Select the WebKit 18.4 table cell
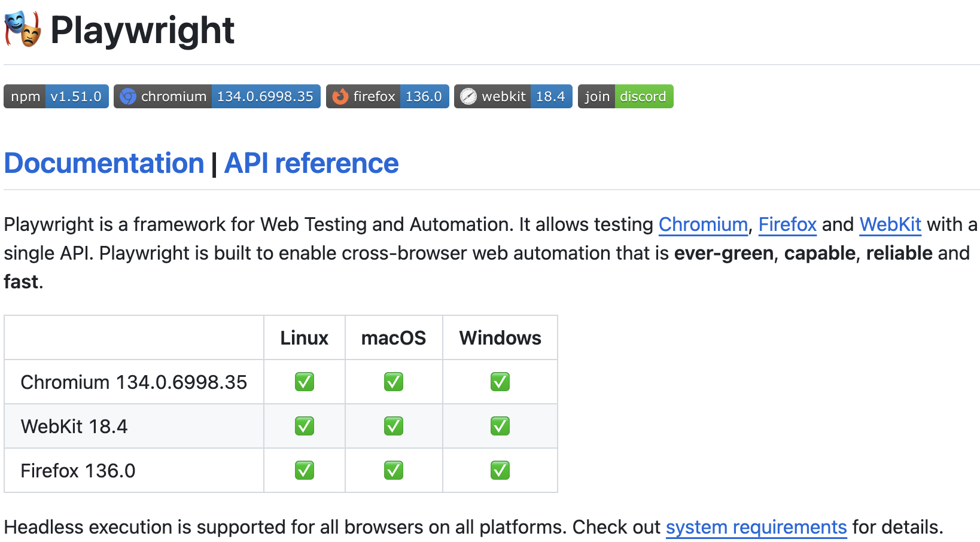This screenshot has height=542, width=980. click(x=134, y=427)
